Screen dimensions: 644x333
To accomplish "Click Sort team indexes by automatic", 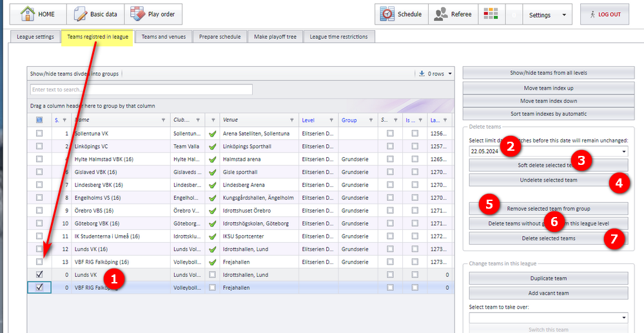I will [x=549, y=114].
